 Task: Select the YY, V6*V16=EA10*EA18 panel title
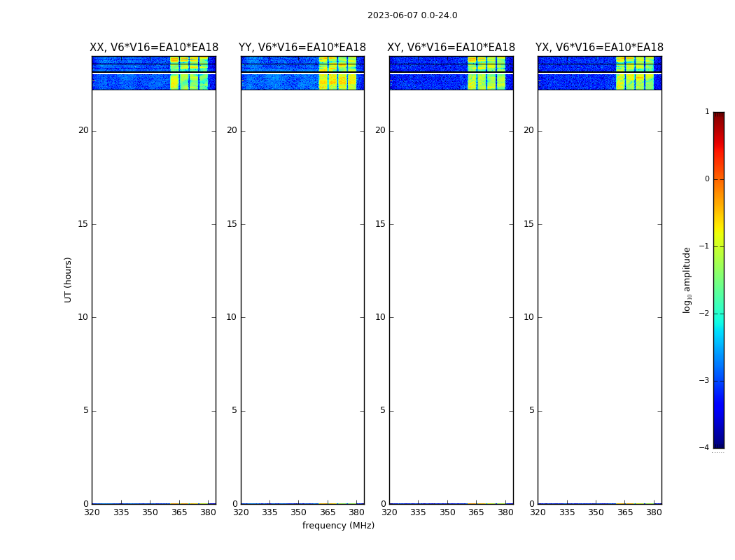click(x=302, y=48)
